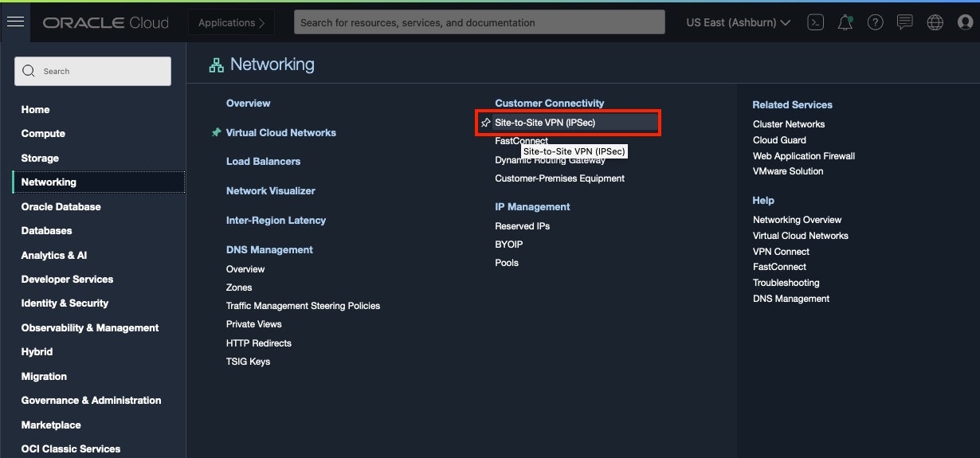Open the Pools link
Image resolution: width=980 pixels, height=458 pixels.
pos(507,263)
